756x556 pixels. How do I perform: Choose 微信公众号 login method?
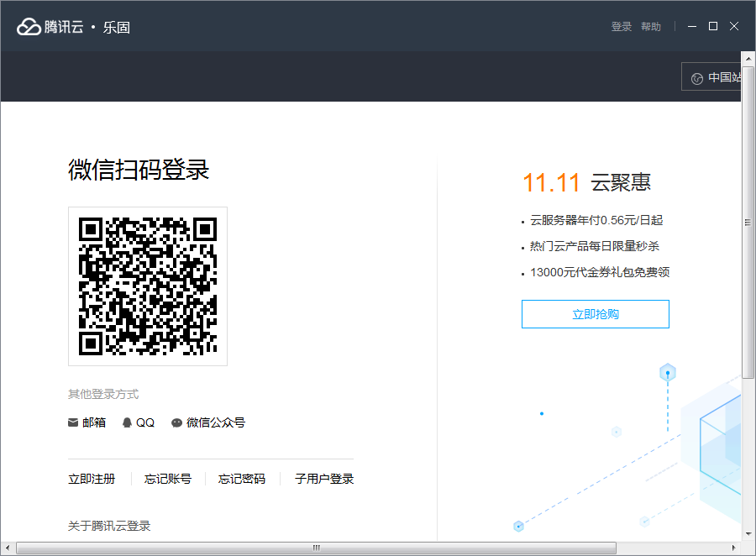click(x=208, y=422)
